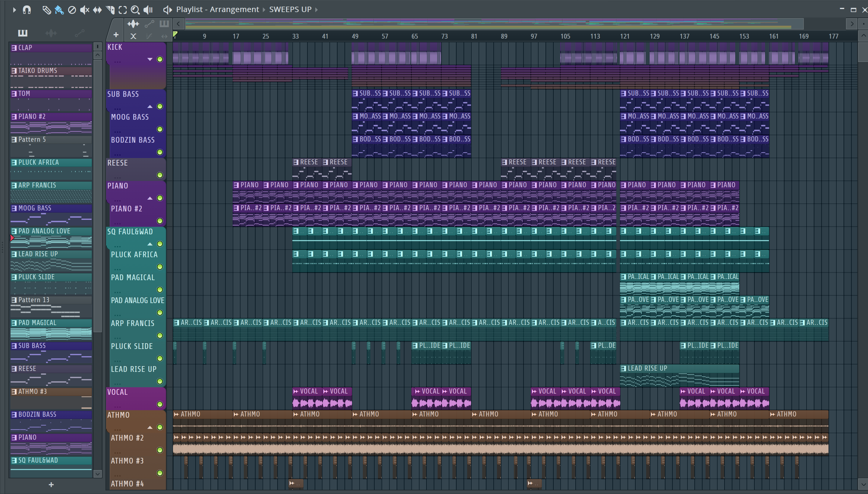This screenshot has height=494, width=868.
Task: Select the PAD ANALOG LOVE pattern in picker
Action: click(51, 238)
